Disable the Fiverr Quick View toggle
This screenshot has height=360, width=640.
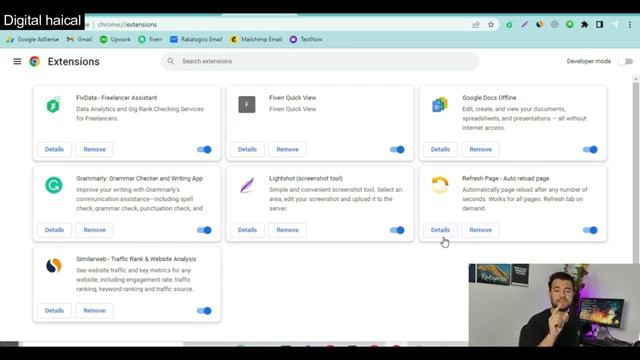coord(397,149)
